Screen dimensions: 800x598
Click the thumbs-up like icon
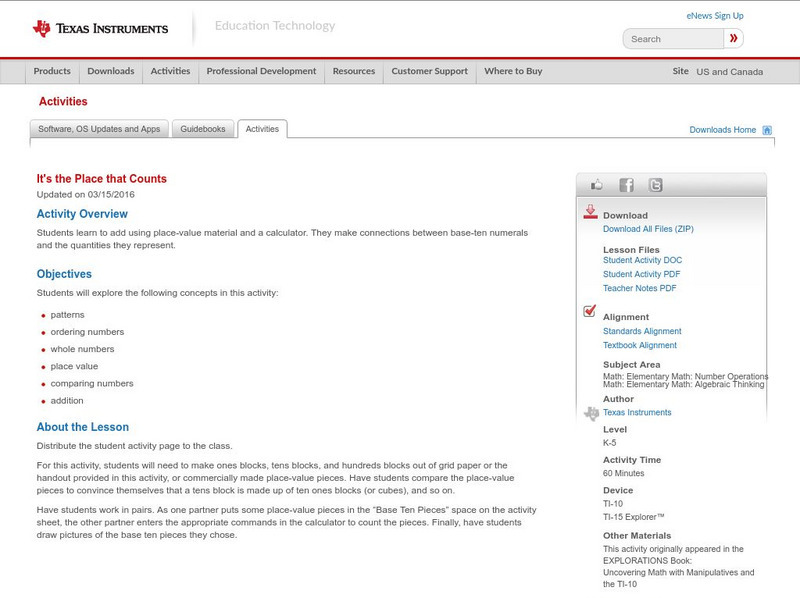point(596,185)
